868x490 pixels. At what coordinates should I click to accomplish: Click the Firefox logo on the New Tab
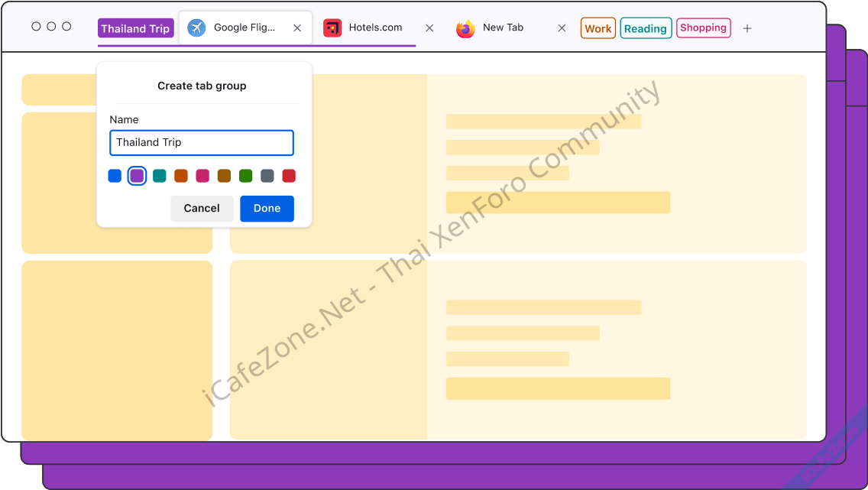pyautogui.click(x=465, y=28)
